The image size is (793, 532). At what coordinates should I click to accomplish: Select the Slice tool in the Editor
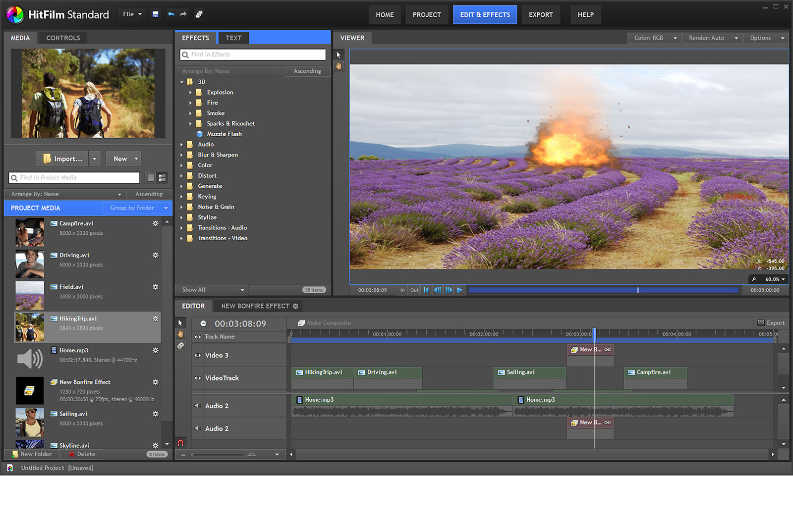pos(180,346)
